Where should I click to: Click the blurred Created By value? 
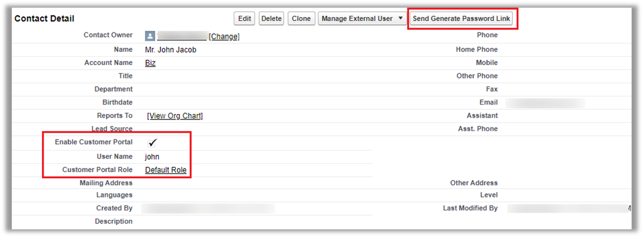209,209
